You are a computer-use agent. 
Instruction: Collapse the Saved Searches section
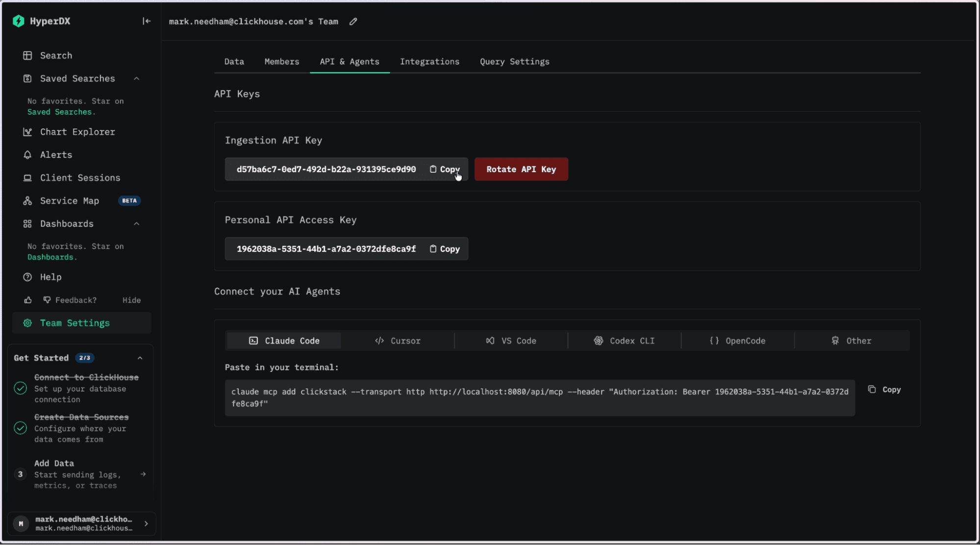(x=137, y=78)
